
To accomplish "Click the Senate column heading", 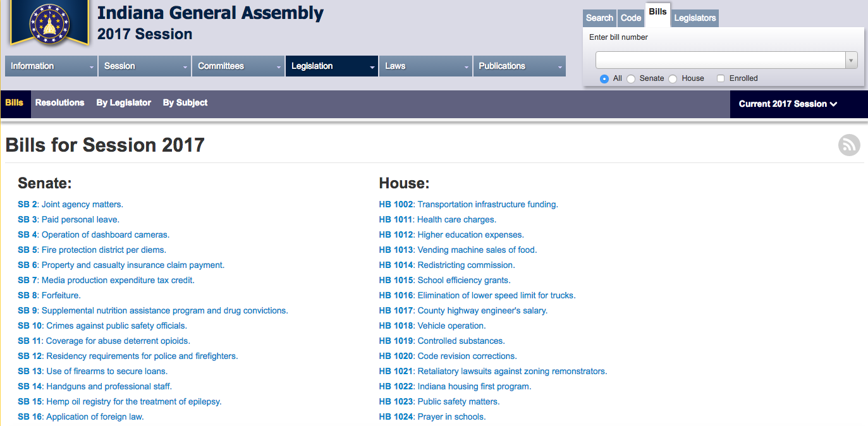I will (45, 183).
